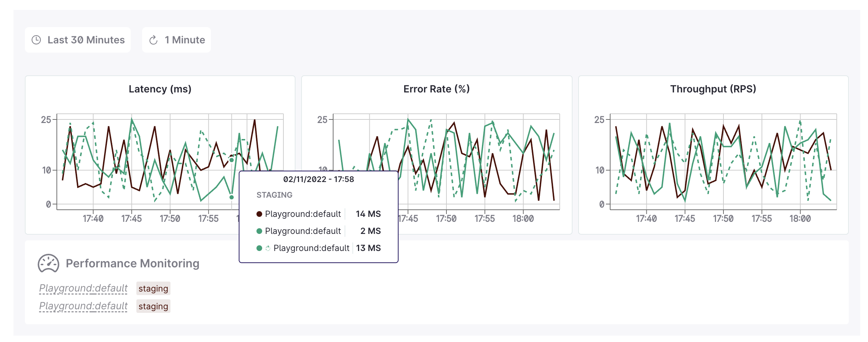
Task: Click the 17:45 tick label on Latency chart
Action: pyautogui.click(x=131, y=219)
